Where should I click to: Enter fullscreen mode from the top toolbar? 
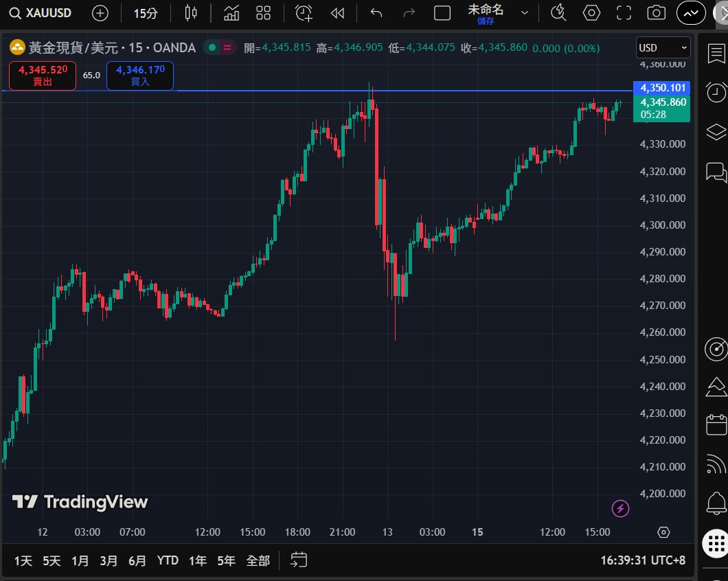pyautogui.click(x=624, y=13)
